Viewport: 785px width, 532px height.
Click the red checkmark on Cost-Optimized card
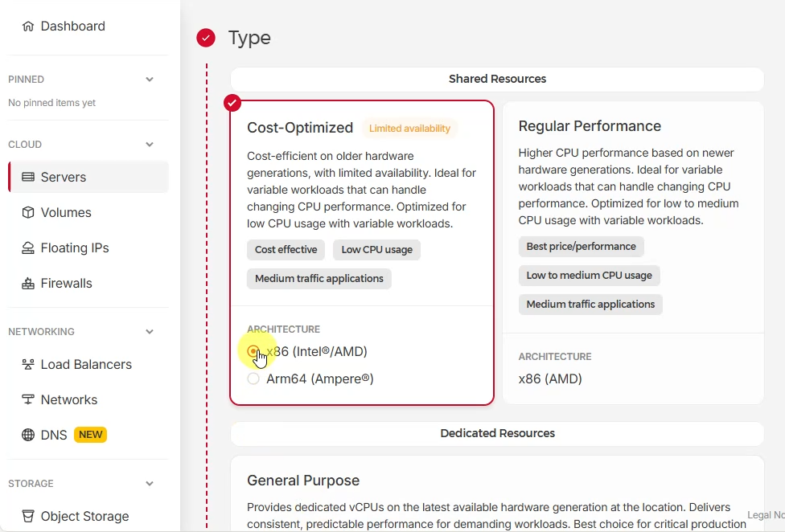[232, 103]
